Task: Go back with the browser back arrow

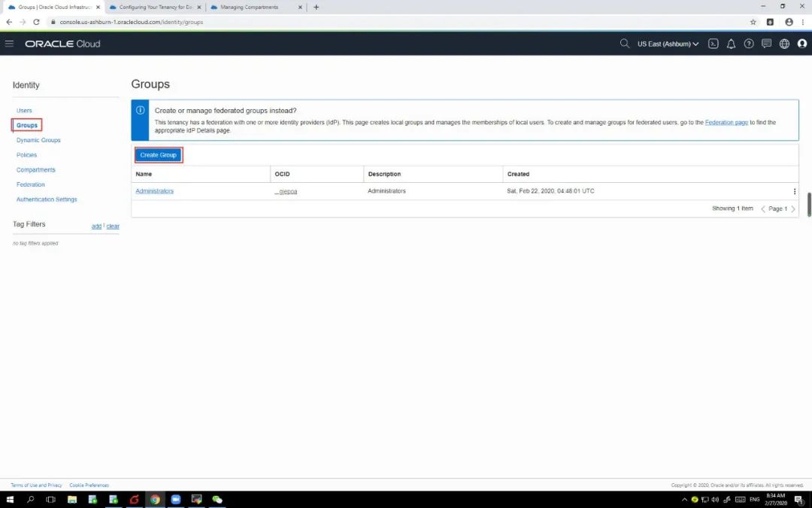Action: click(9, 22)
